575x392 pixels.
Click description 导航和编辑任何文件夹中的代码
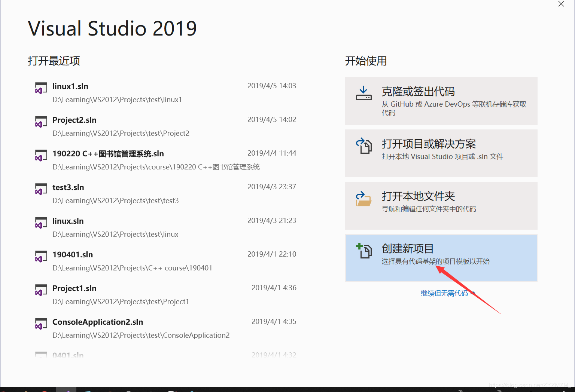429,209
